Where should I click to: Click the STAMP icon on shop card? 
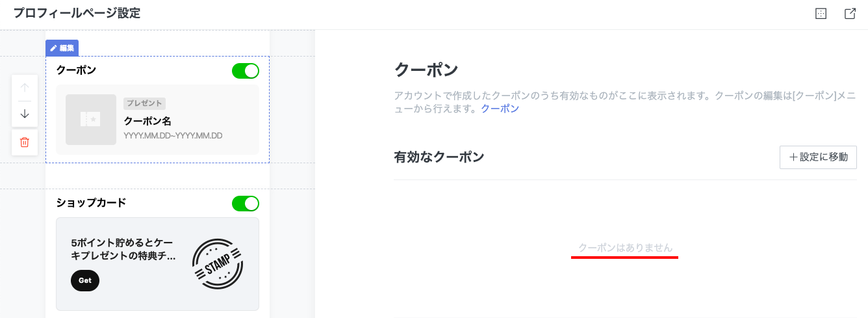218,264
